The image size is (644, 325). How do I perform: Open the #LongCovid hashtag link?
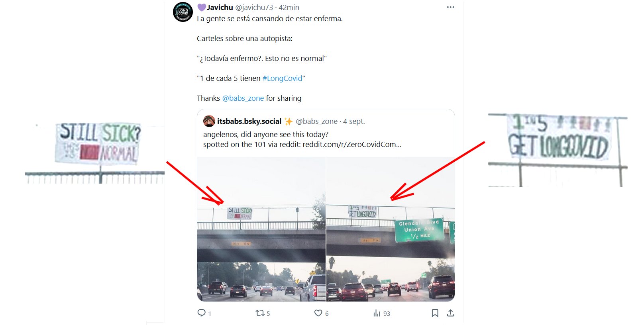(x=282, y=78)
